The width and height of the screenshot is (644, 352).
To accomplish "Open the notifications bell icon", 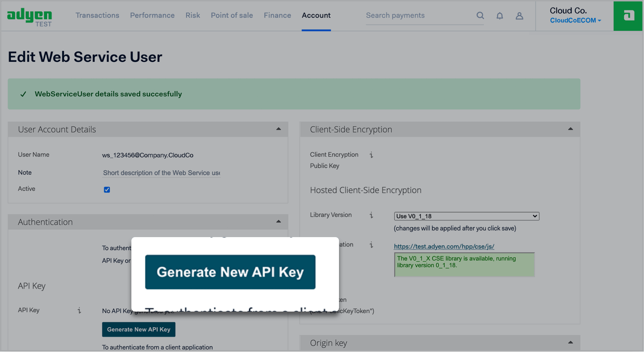I will click(x=499, y=16).
